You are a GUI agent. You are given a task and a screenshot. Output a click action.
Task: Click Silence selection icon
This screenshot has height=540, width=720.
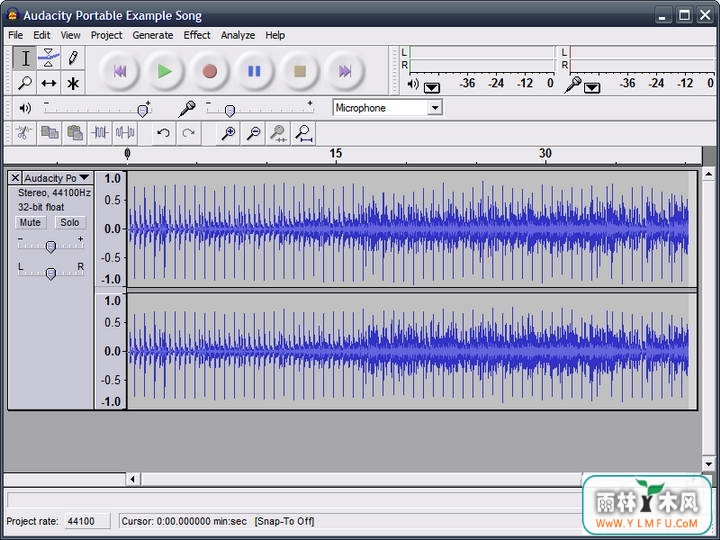coord(125,133)
